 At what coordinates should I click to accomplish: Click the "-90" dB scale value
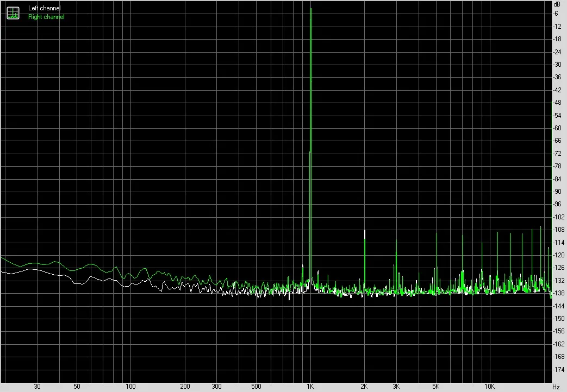click(x=557, y=192)
